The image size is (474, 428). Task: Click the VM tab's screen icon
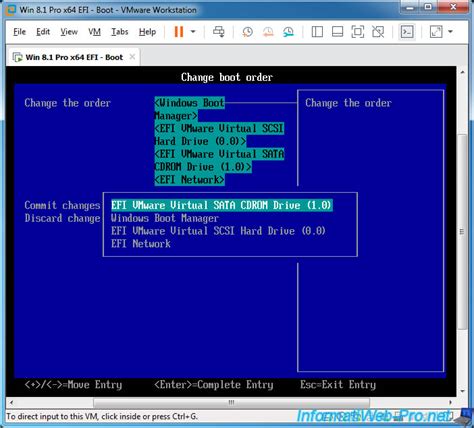coord(17,57)
